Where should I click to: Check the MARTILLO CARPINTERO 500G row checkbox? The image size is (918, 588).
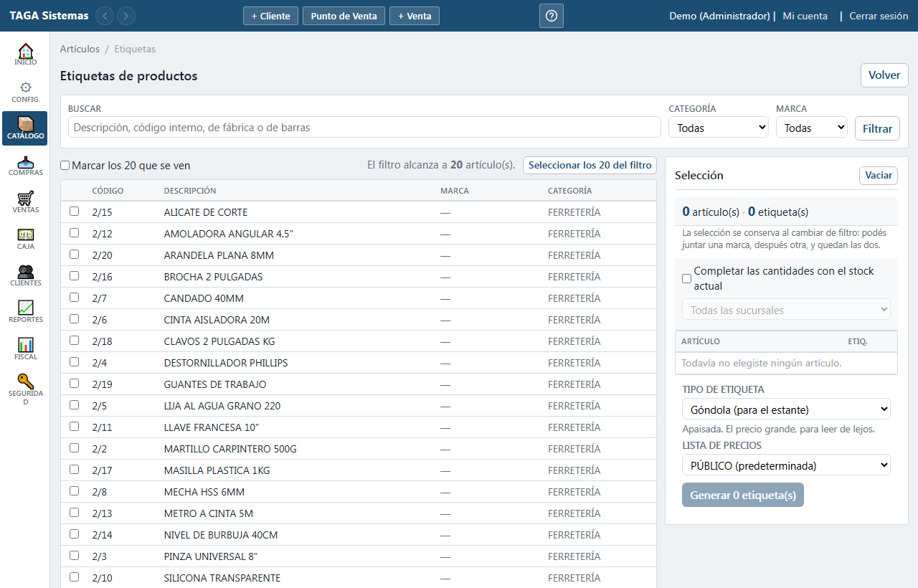pos(74,448)
